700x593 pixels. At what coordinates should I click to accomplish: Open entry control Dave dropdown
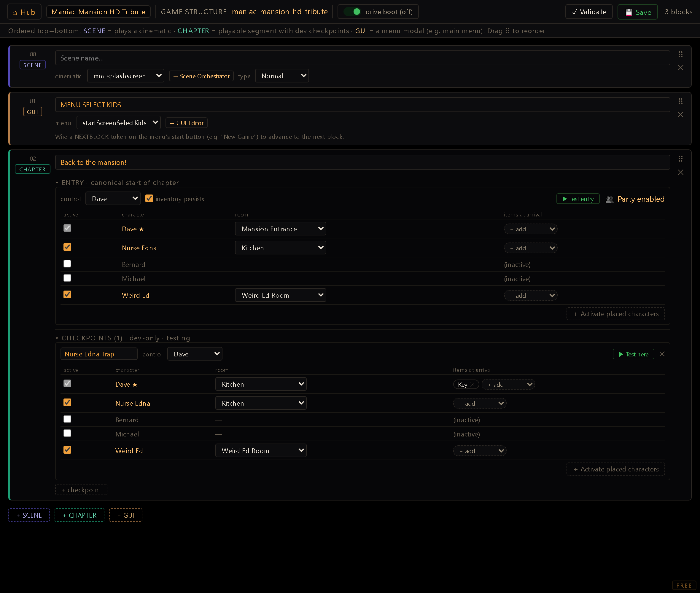[113, 199]
